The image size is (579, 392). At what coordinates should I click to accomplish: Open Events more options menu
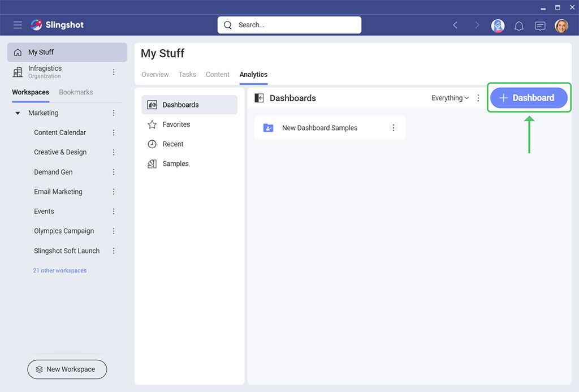(x=114, y=212)
